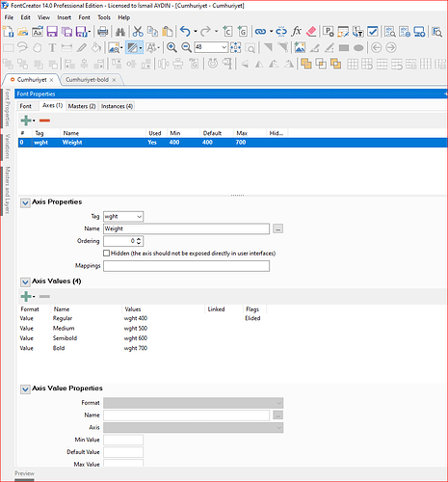Click the Zoom in magnifier icon
Screen dimensions: 448x482
pyautogui.click(x=171, y=47)
